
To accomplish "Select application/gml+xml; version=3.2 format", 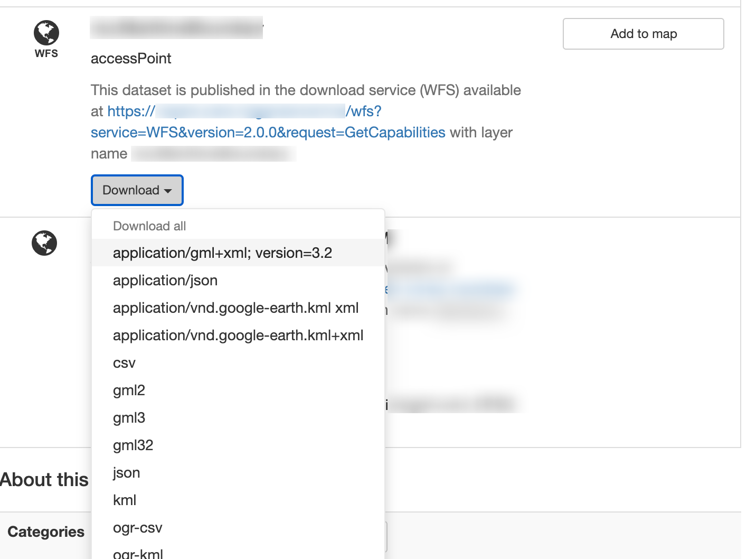I will [238, 253].
